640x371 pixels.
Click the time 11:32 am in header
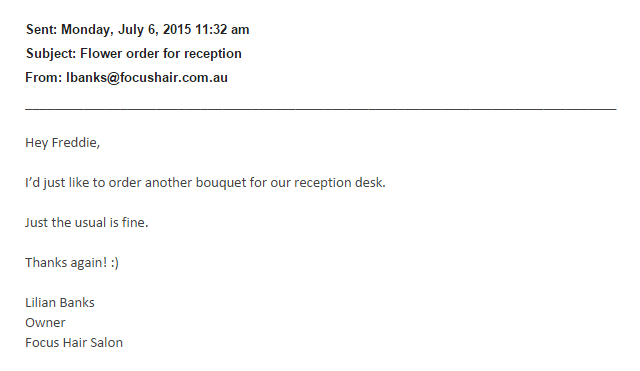(222, 30)
